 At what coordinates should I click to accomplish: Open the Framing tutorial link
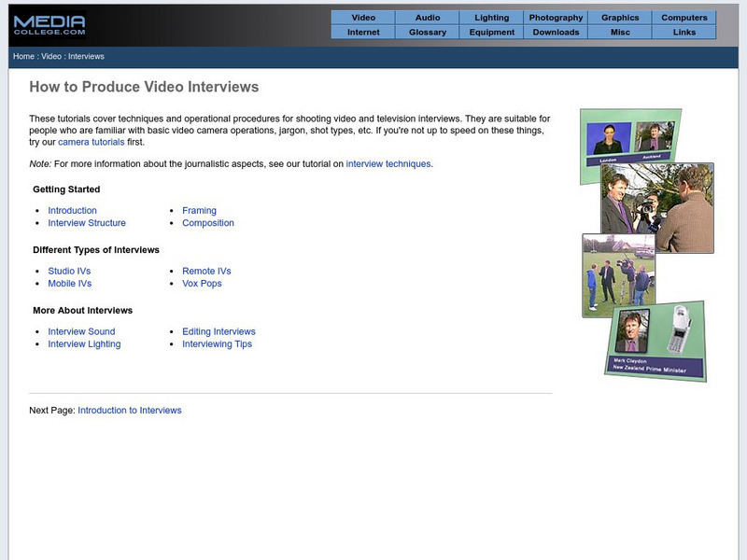pyautogui.click(x=199, y=211)
